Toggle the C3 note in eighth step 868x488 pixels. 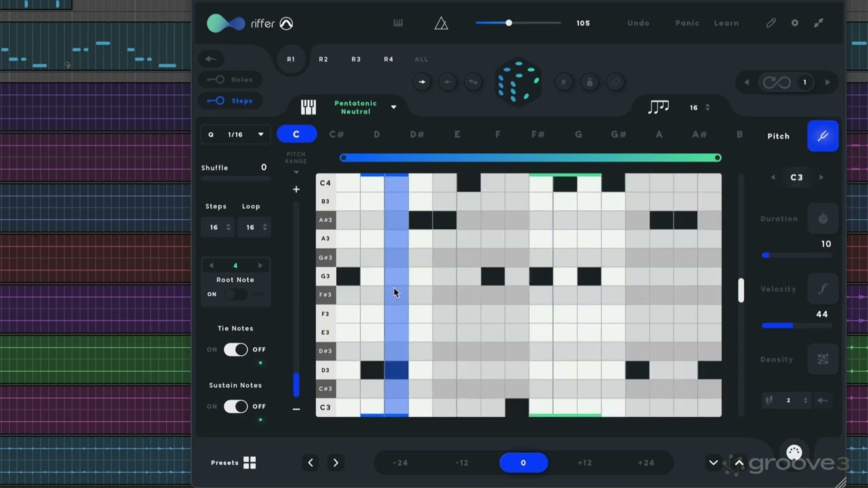(x=517, y=407)
